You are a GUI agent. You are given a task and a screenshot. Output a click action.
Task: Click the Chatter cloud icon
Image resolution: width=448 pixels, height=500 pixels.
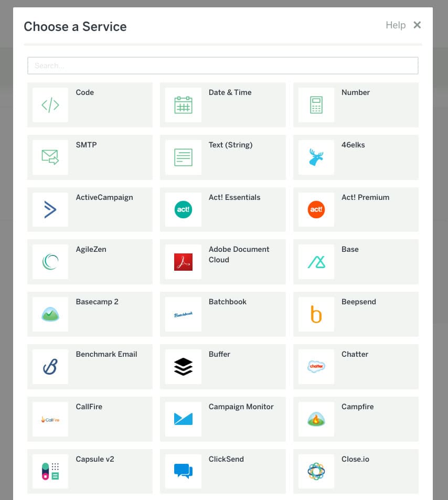[x=316, y=366]
